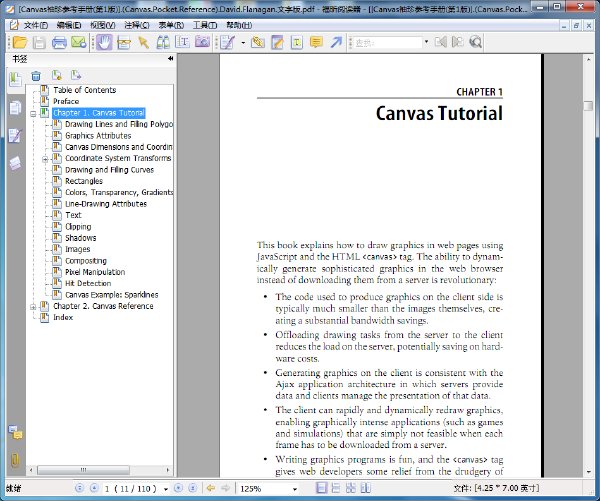The image size is (600, 501).
Task: Click the bookmarks panel horizontal scrollbar
Action: (x=99, y=470)
